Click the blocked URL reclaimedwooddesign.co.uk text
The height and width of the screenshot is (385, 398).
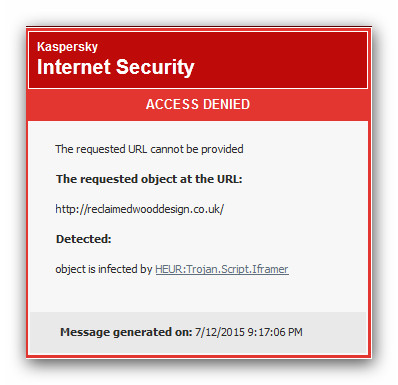click(x=140, y=209)
